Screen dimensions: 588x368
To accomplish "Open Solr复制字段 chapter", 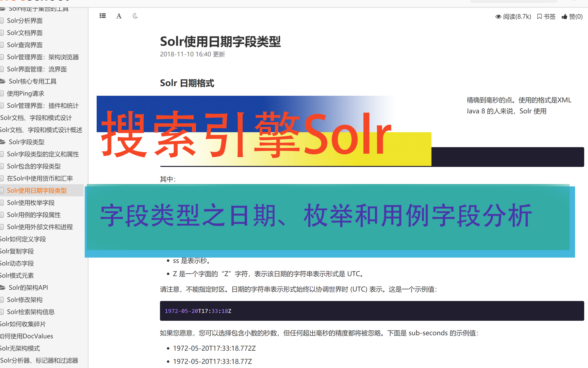I will click(17, 251).
